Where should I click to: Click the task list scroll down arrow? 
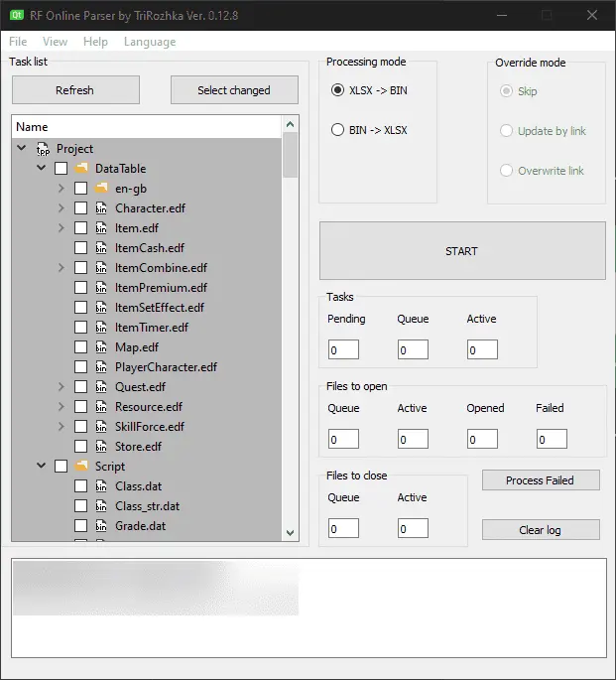tap(291, 532)
